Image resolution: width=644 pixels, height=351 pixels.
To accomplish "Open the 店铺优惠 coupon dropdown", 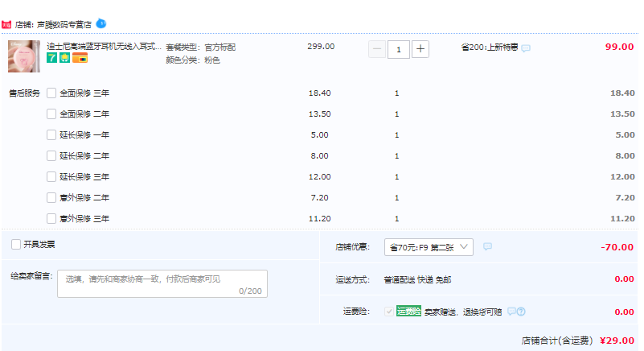I will point(429,247).
